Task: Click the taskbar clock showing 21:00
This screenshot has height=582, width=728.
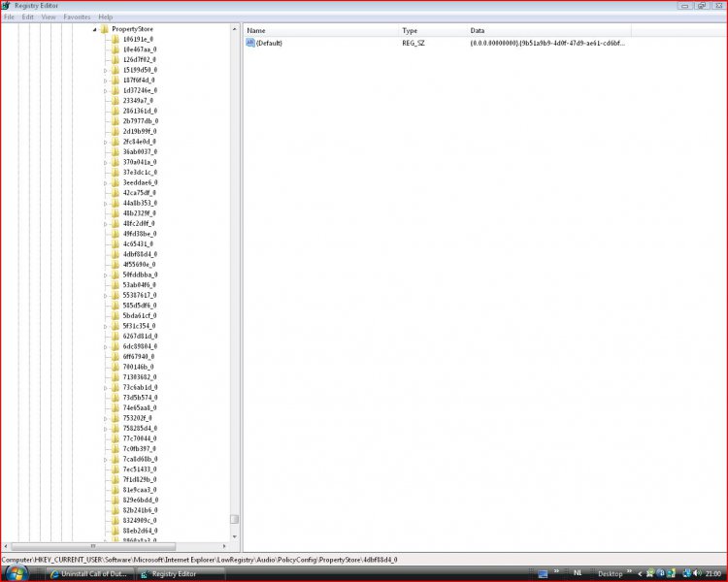Action: tap(713, 574)
